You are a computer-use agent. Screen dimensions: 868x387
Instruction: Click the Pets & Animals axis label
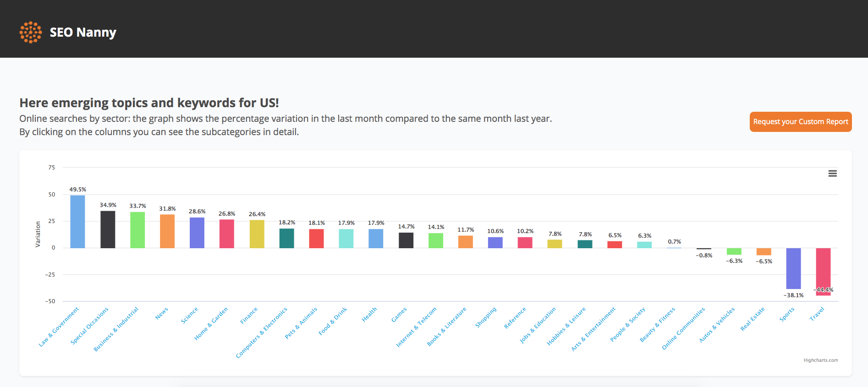pos(301,323)
